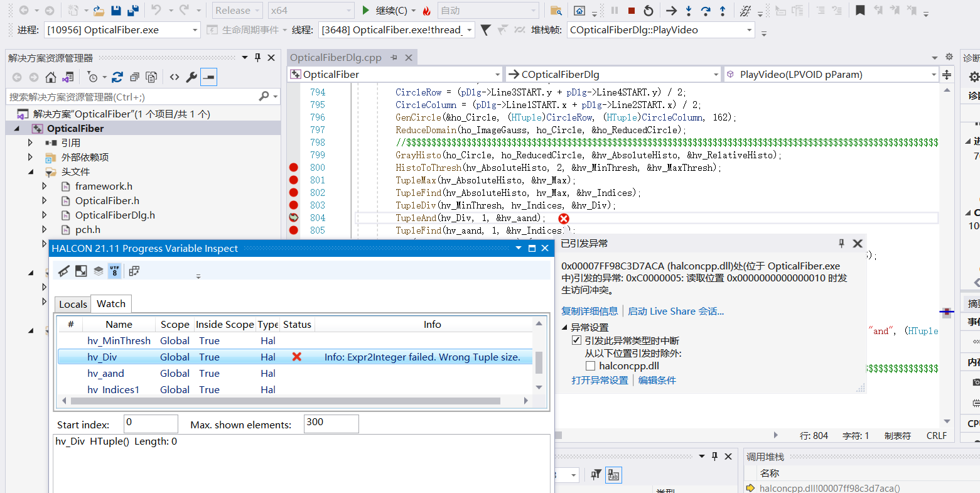This screenshot has height=493, width=980.
Task: Click the 编辑条件 link
Action: 657,380
